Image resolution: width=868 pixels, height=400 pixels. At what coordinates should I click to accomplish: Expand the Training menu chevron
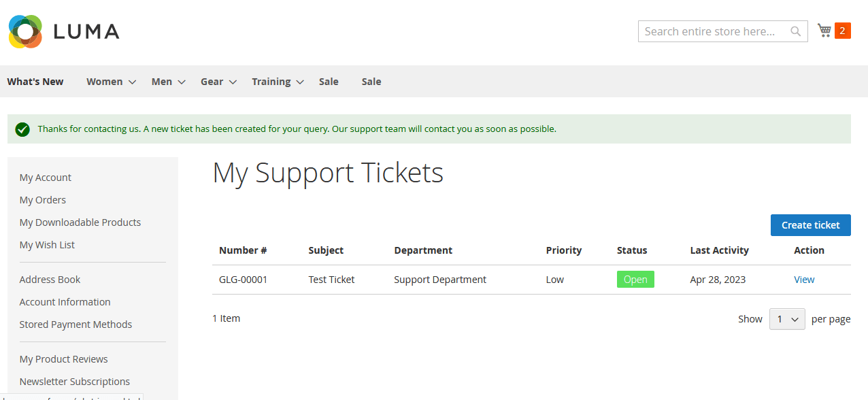(300, 82)
